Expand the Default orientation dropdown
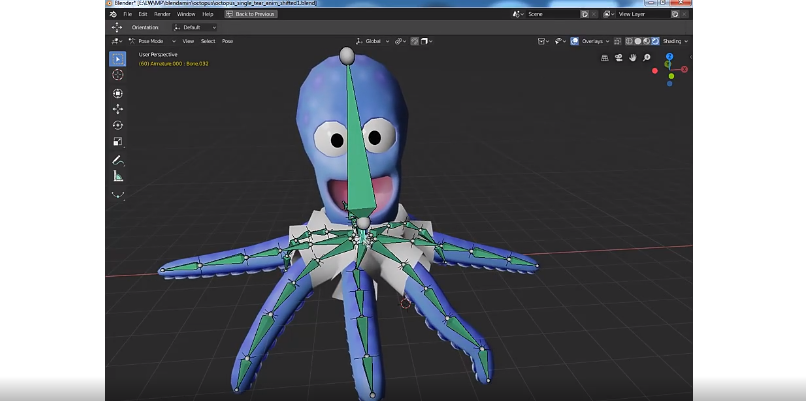The height and width of the screenshot is (401, 806). 194,27
